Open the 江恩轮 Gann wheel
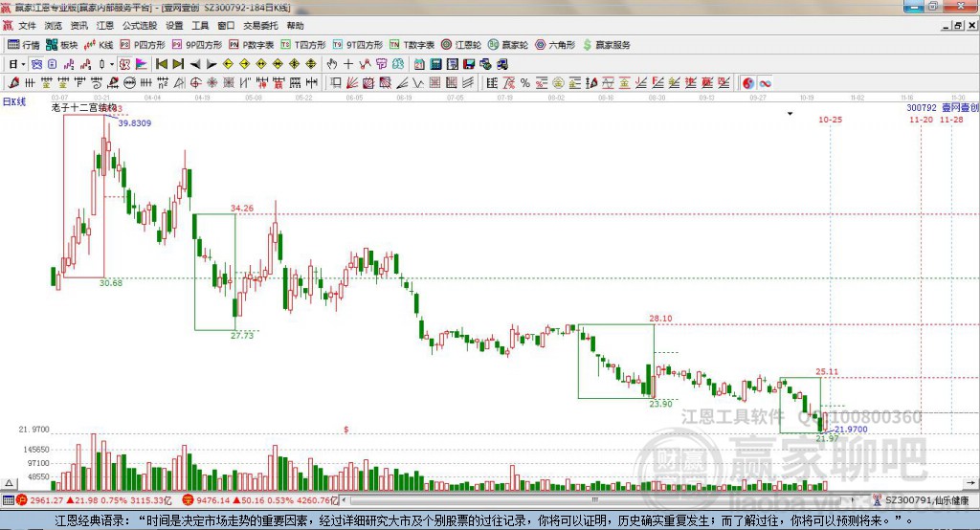The height and width of the screenshot is (530, 980). click(461, 45)
